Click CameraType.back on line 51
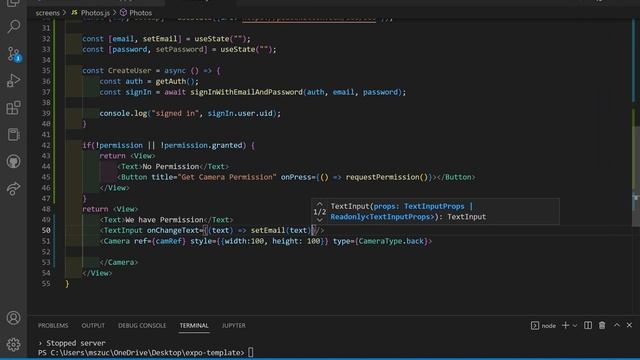Image resolution: width=640 pixels, height=360 pixels. (x=391, y=241)
